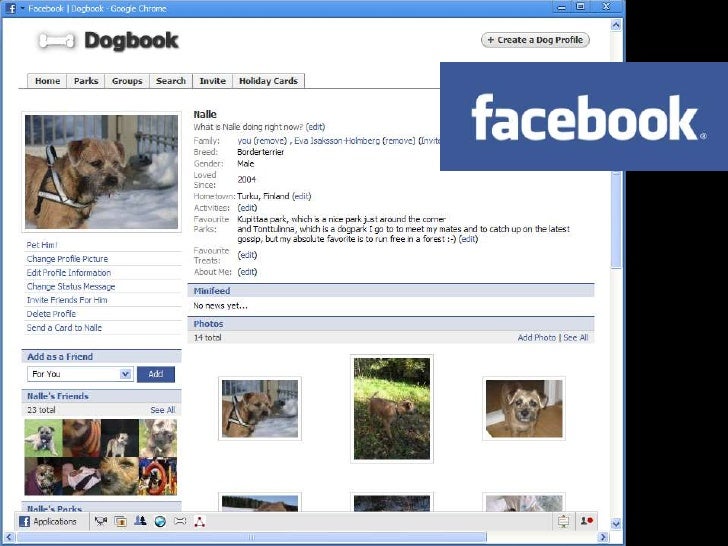Screen dimensions: 728x546
Task: Open the Holiday Cards tab
Action: (x=268, y=81)
